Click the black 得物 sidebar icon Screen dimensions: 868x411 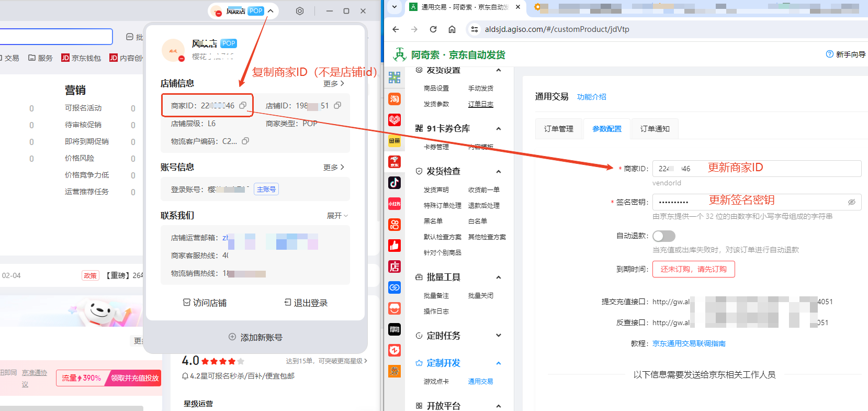(x=394, y=329)
